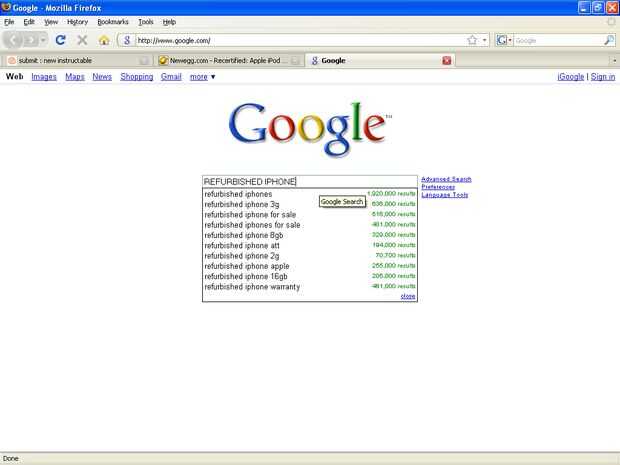Minimize the Firefox window
This screenshot has height=465, width=620.
pos(584,8)
